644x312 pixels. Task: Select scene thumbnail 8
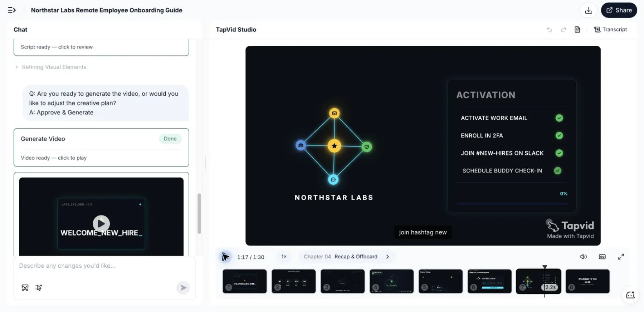pyautogui.click(x=587, y=281)
